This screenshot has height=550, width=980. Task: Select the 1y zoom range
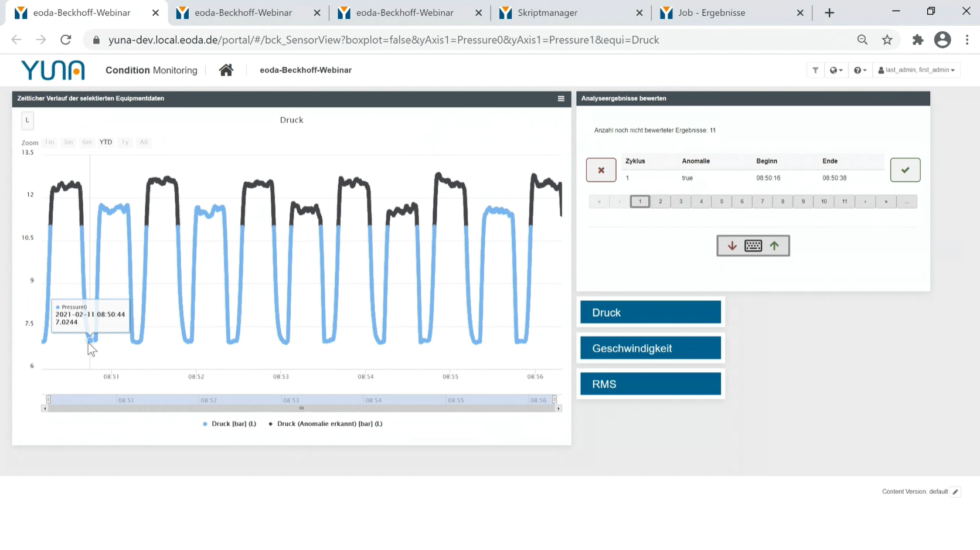125,142
